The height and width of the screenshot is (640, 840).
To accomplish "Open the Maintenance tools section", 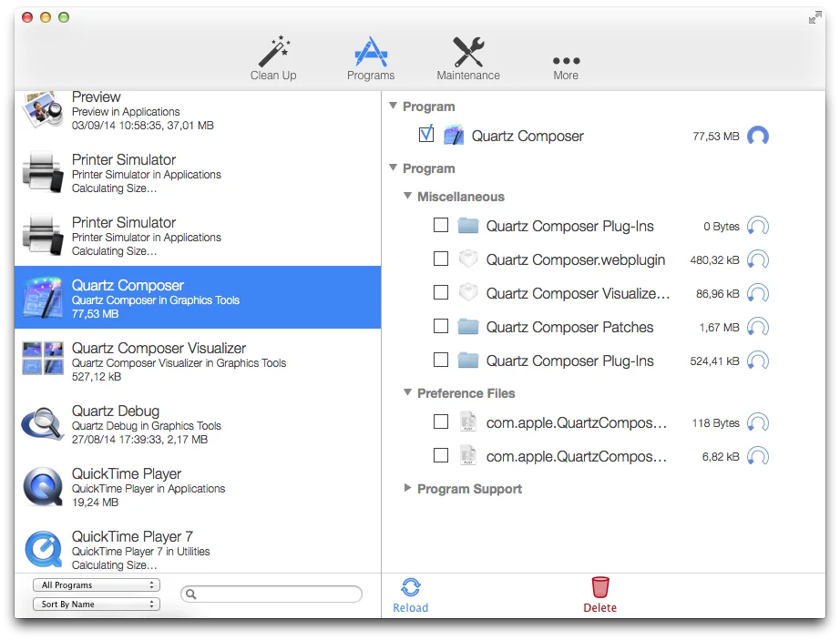I will 468,57.
